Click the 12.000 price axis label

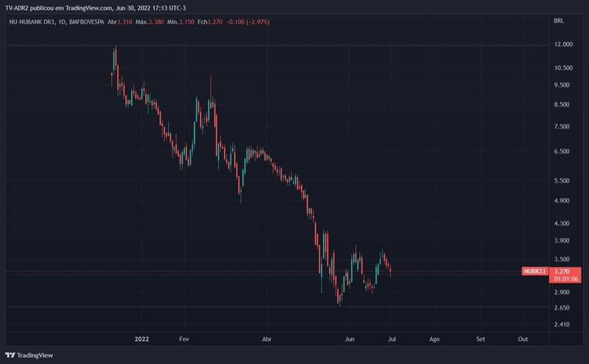tap(563, 44)
